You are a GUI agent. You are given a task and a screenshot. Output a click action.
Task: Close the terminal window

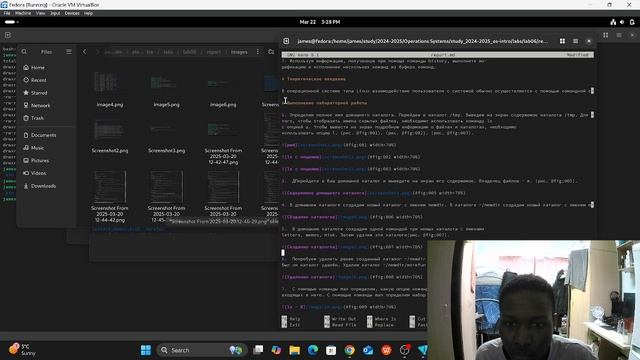[589, 41]
